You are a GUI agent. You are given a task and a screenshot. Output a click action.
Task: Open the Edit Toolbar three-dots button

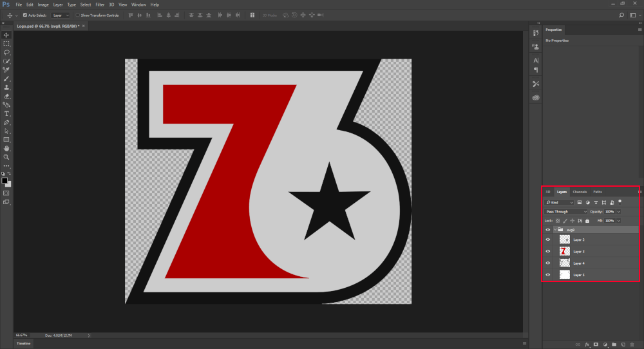click(6, 166)
